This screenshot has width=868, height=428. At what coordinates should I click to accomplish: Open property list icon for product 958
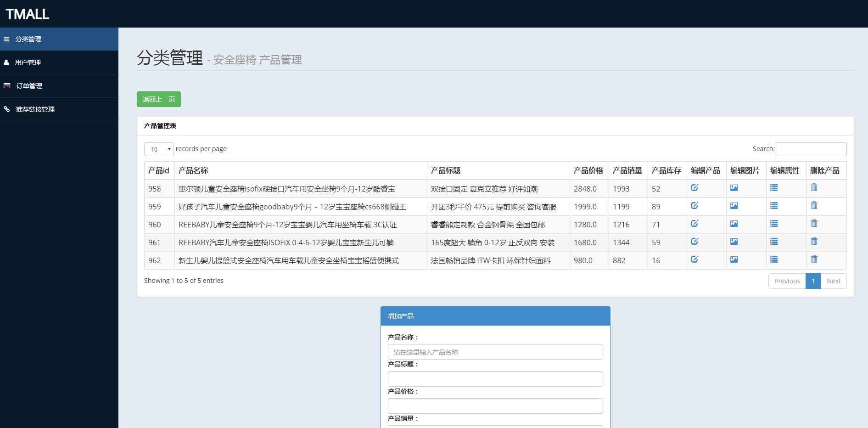click(774, 188)
